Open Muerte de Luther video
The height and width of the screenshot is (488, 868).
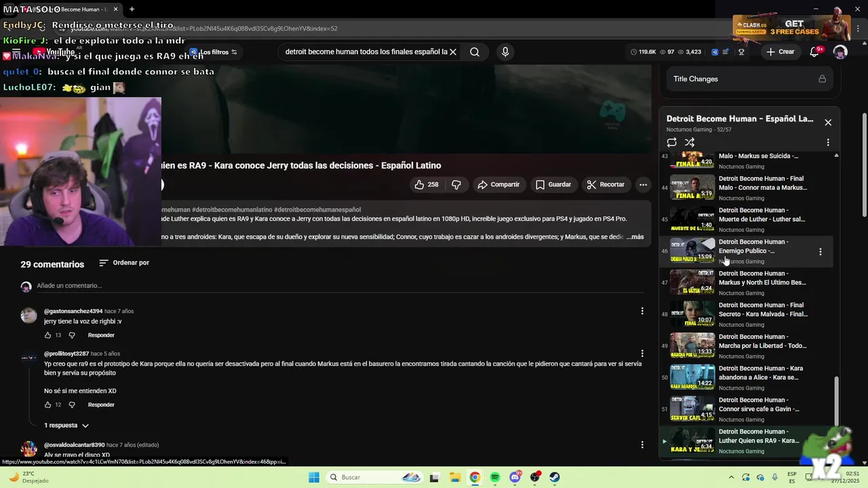point(746,220)
